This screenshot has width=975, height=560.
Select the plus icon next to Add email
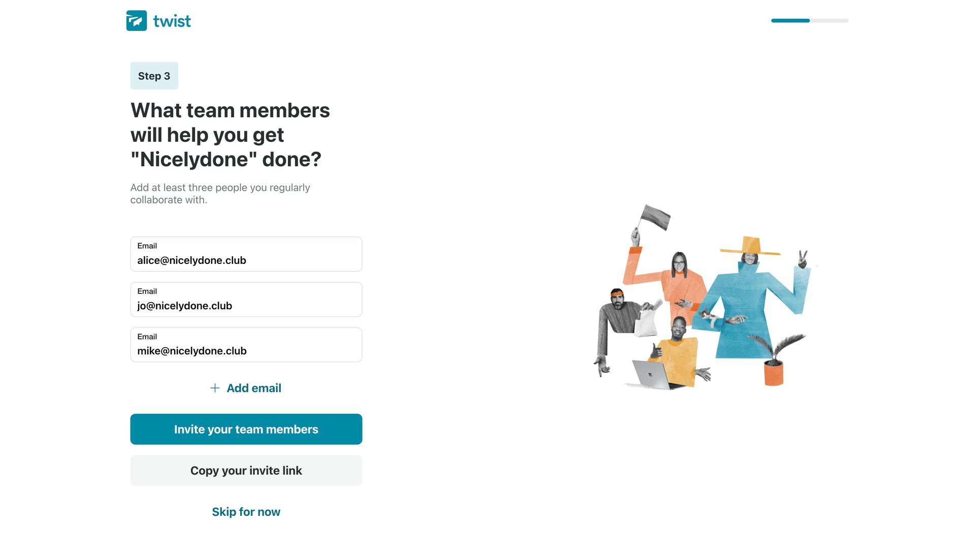pos(215,388)
